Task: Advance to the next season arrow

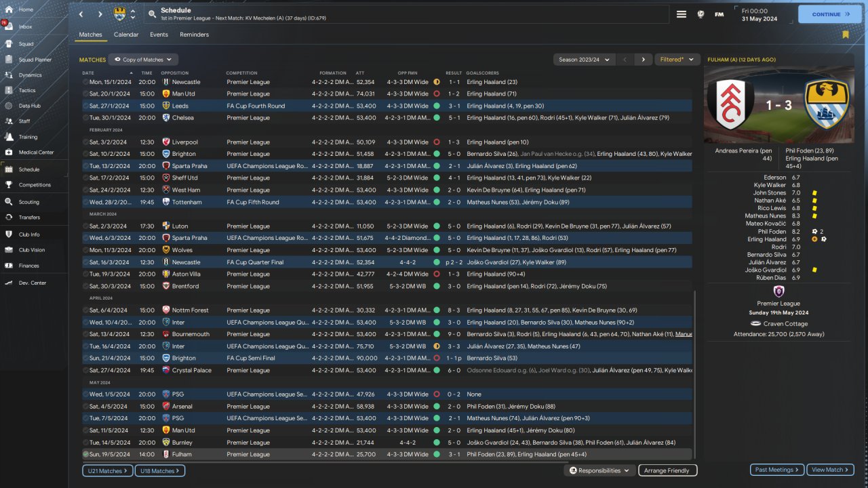Action: coord(644,60)
